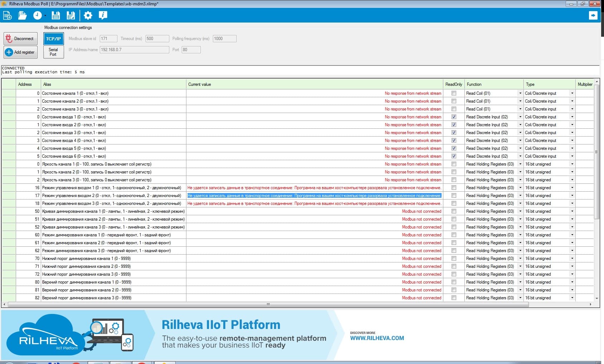Click the arrow icon at toolbar right
The height and width of the screenshot is (364, 604).
point(593,15)
